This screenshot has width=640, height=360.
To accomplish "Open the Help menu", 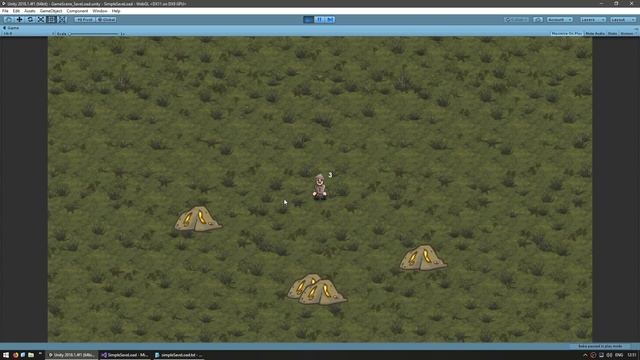I will tap(116, 11).
